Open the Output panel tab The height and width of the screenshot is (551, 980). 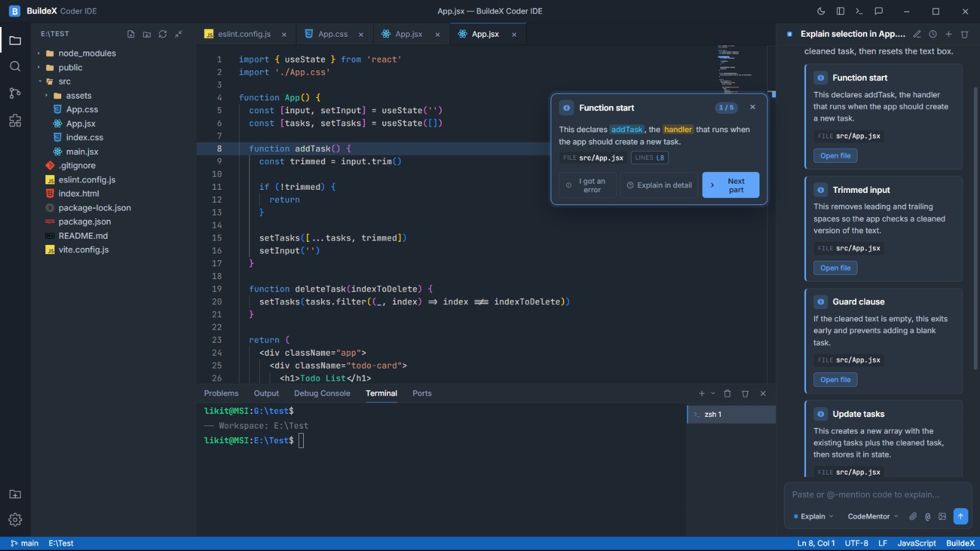pyautogui.click(x=266, y=394)
